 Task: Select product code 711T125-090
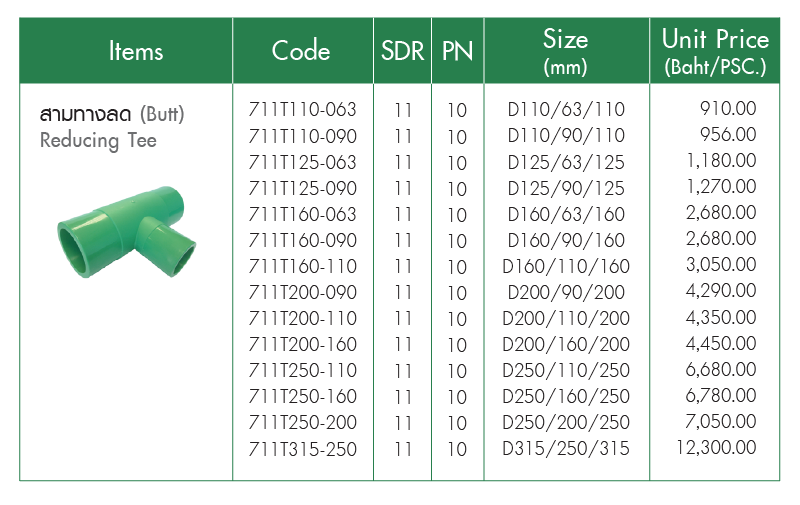(302, 188)
